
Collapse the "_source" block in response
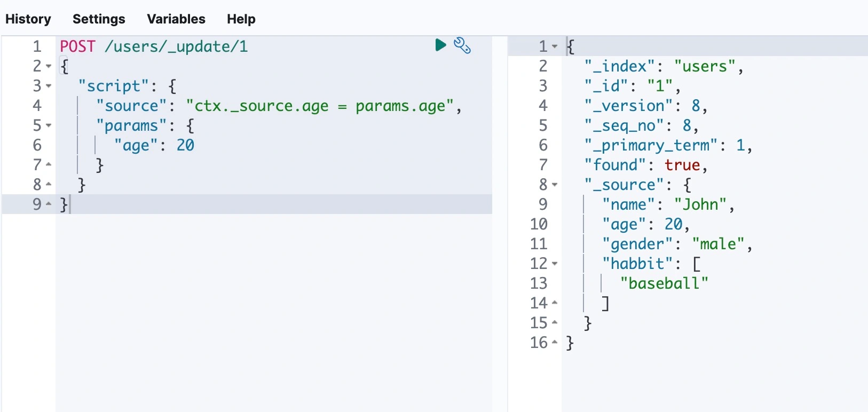pos(555,185)
